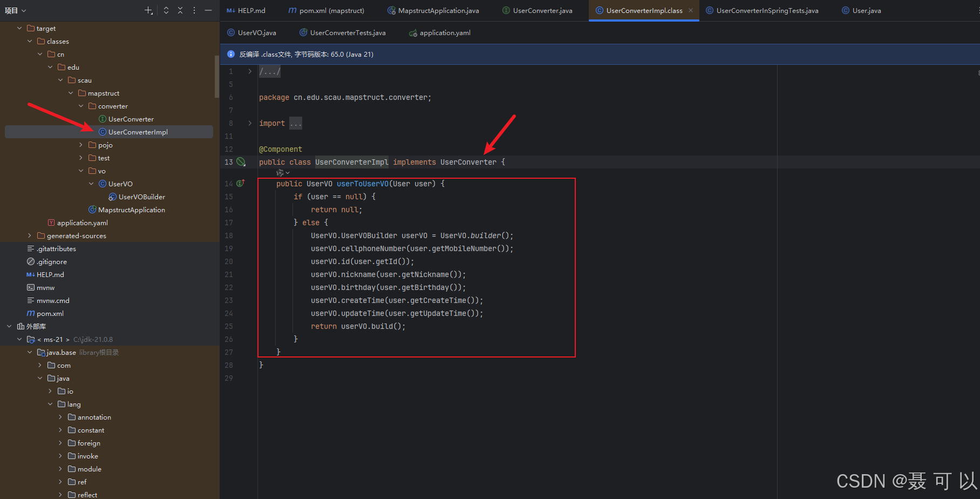980x499 pixels.
Task: Expand the folded comment region on line 1
Action: click(270, 71)
